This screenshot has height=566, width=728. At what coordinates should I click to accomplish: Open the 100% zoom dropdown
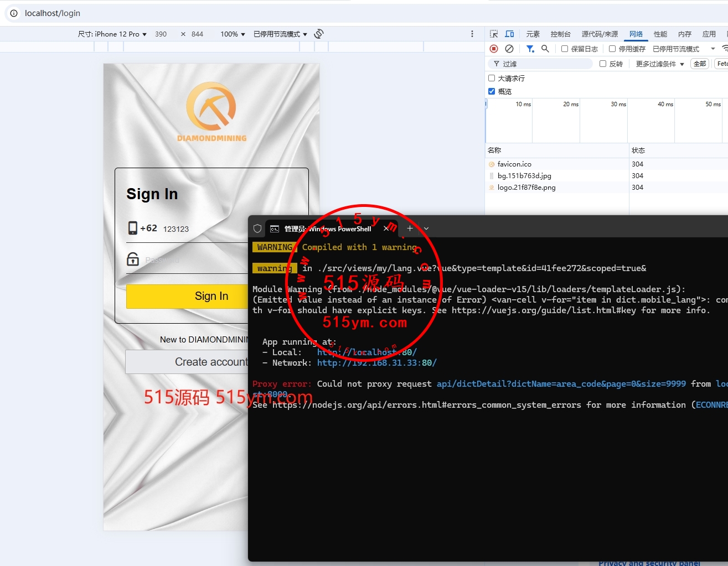tap(233, 34)
